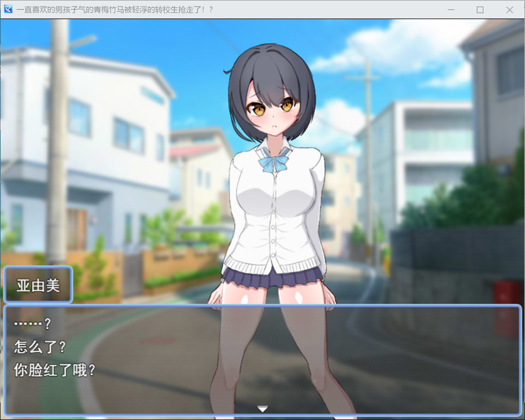This screenshot has height=420, width=525.
Task: Click the dialogue line "怎么了?"
Action: pyautogui.click(x=40, y=347)
